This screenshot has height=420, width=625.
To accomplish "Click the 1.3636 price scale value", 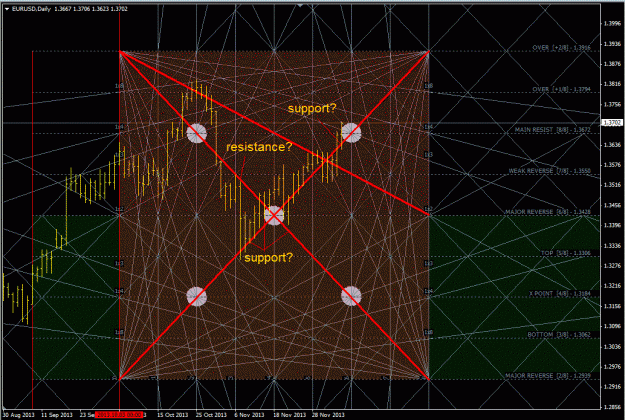I will click(612, 144).
